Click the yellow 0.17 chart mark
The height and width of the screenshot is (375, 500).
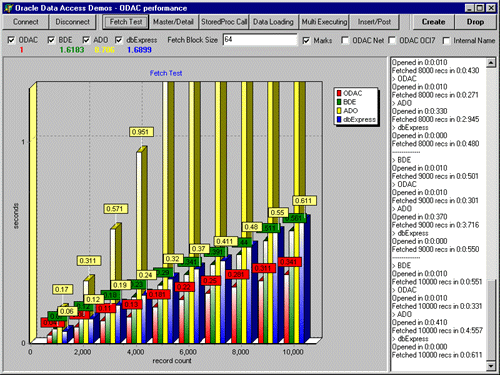pyautogui.click(x=63, y=289)
